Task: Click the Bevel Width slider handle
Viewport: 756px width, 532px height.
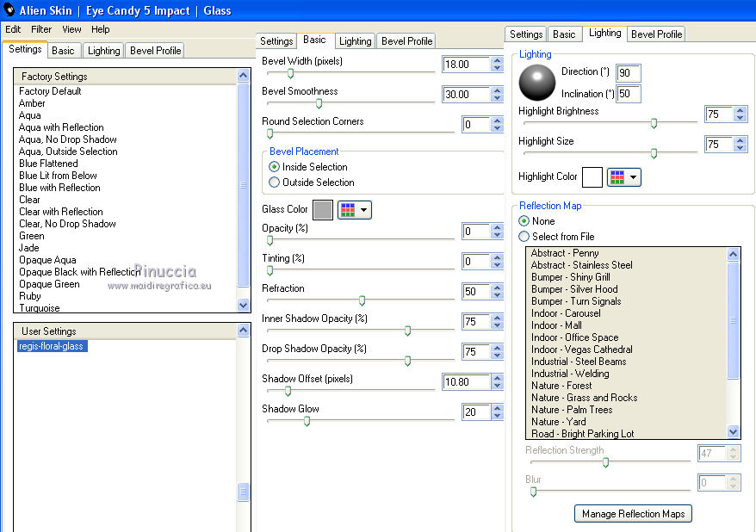Action: click(x=290, y=73)
